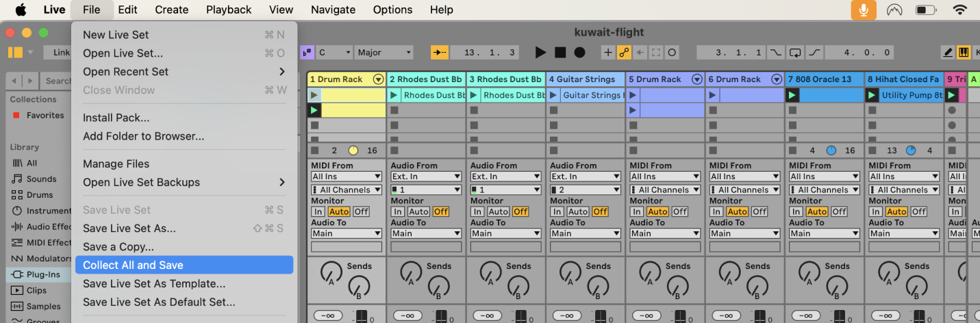Toggle the orange Automation Arm button

624,52
